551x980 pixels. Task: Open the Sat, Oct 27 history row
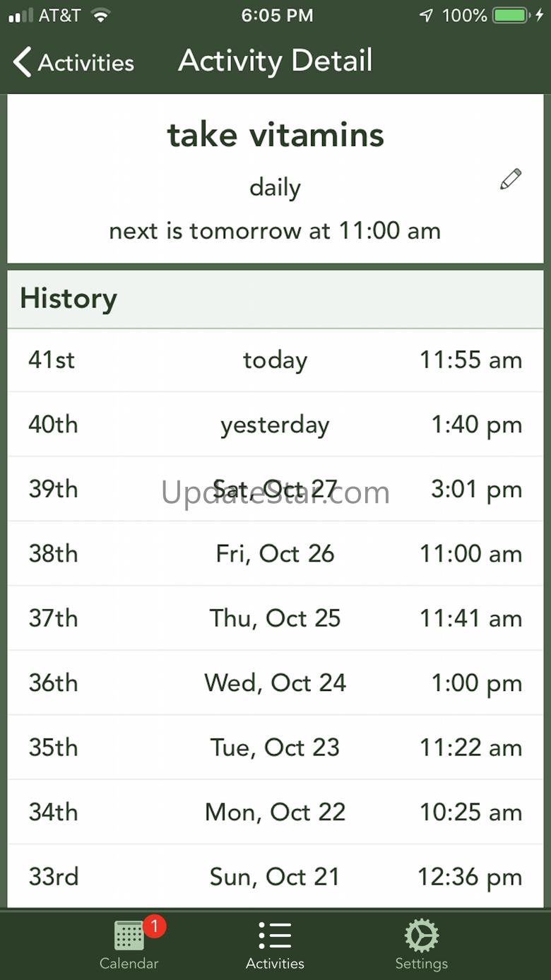point(275,490)
